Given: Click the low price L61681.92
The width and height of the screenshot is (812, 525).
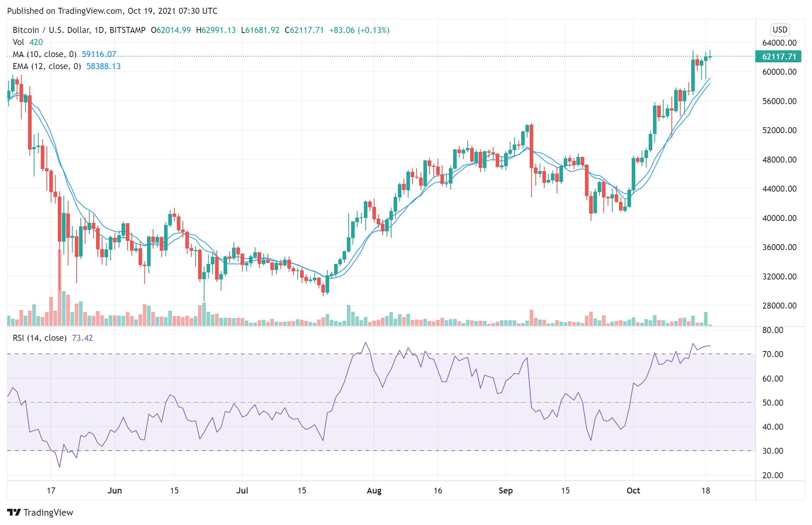Looking at the screenshot, I should click(260, 30).
